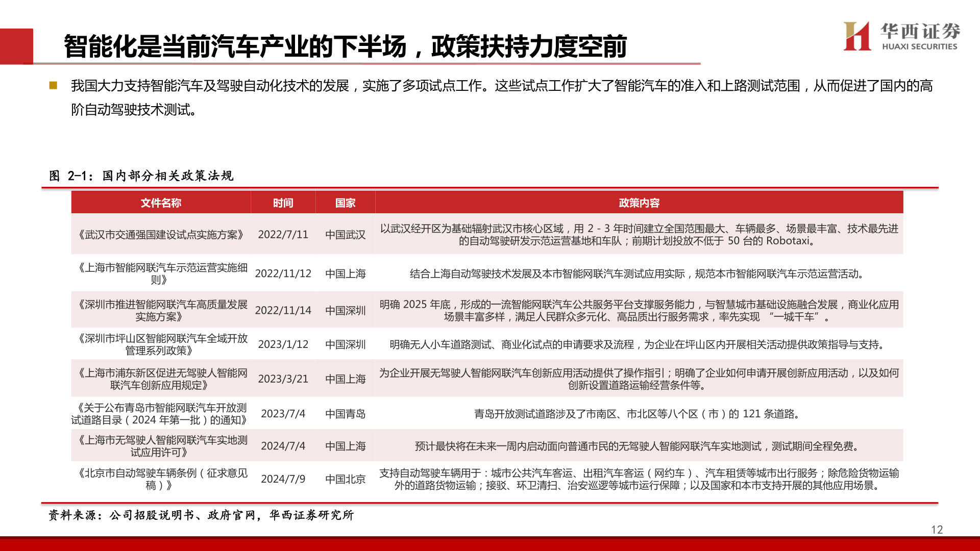The image size is (980, 551).
Task: Select the 文件名称 column header
Action: coord(162,203)
